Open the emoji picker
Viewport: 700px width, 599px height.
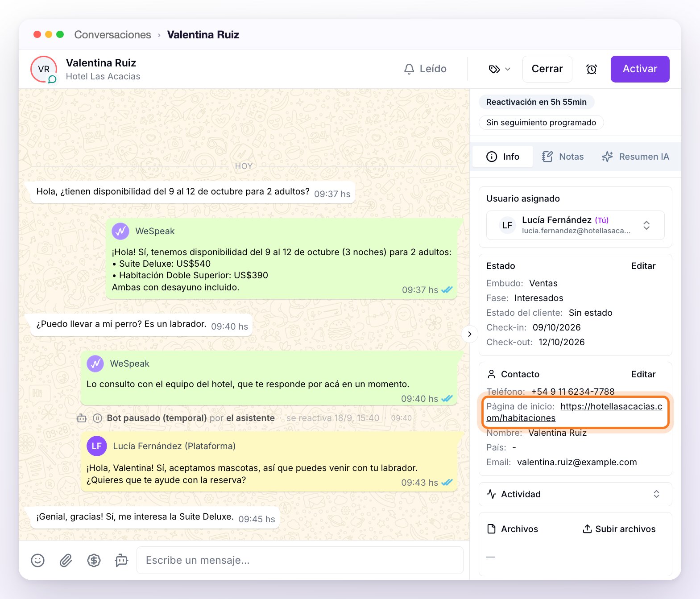pos(38,560)
